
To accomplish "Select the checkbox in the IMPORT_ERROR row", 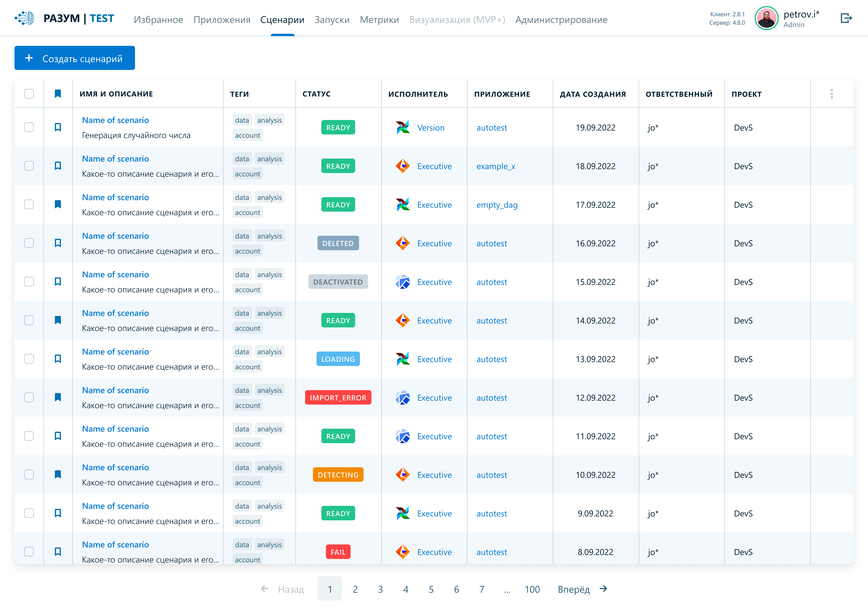I will pyautogui.click(x=29, y=397).
